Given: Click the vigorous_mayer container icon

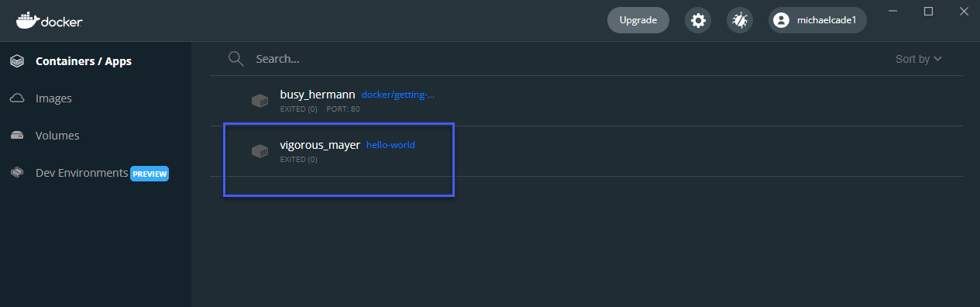Looking at the screenshot, I should tap(260, 151).
